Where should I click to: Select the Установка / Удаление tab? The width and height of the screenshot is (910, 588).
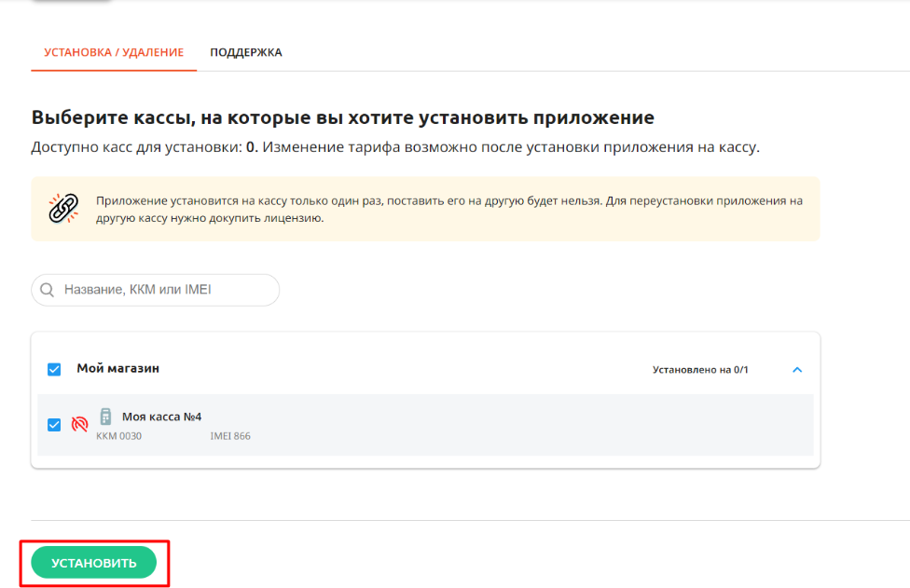point(114,52)
